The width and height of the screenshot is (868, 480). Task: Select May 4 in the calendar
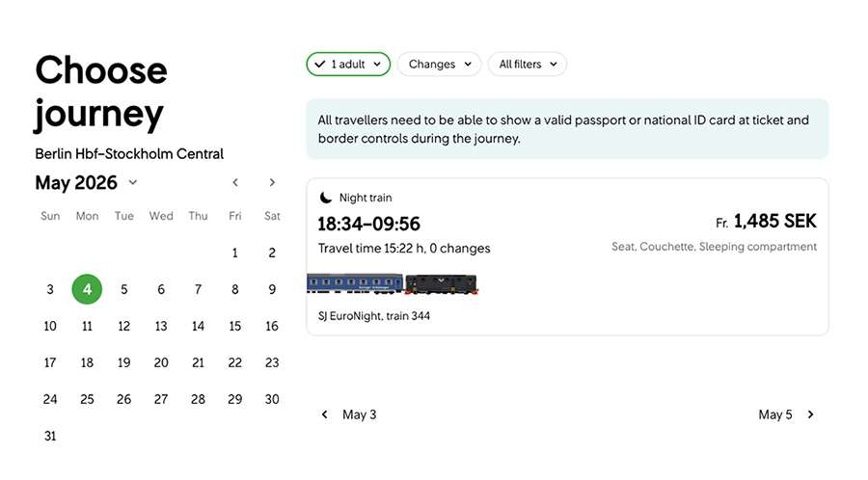click(x=87, y=289)
